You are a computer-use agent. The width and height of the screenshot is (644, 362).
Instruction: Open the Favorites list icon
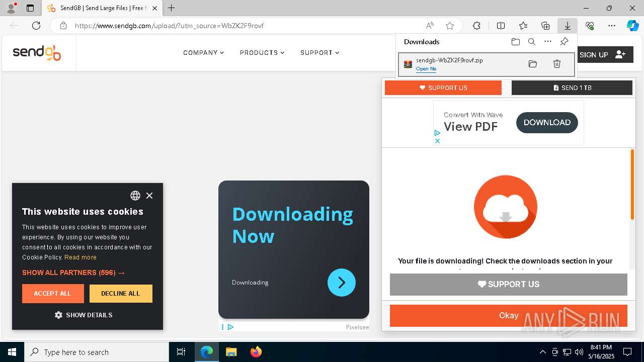coord(523,26)
